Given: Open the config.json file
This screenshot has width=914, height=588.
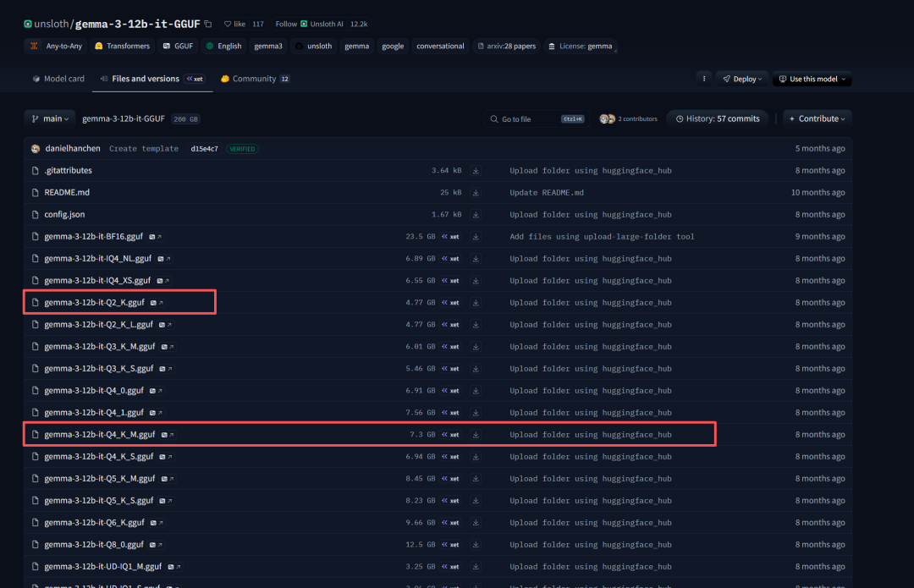Looking at the screenshot, I should [x=64, y=214].
